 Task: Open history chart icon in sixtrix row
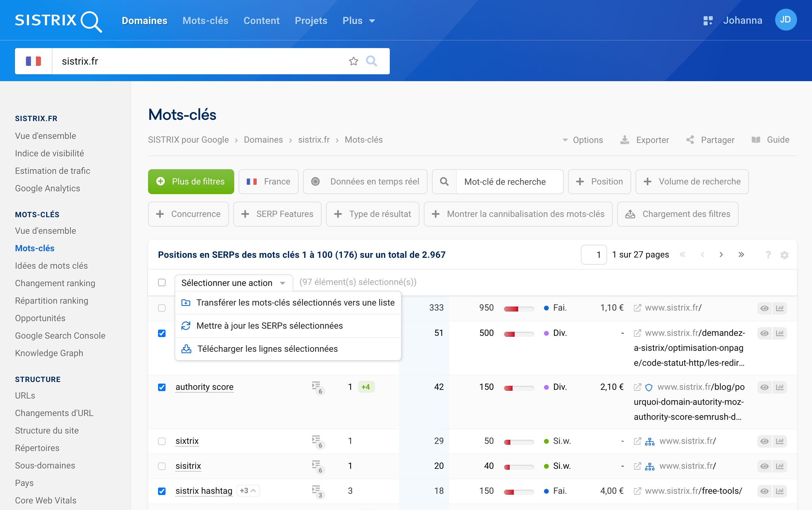point(780,441)
